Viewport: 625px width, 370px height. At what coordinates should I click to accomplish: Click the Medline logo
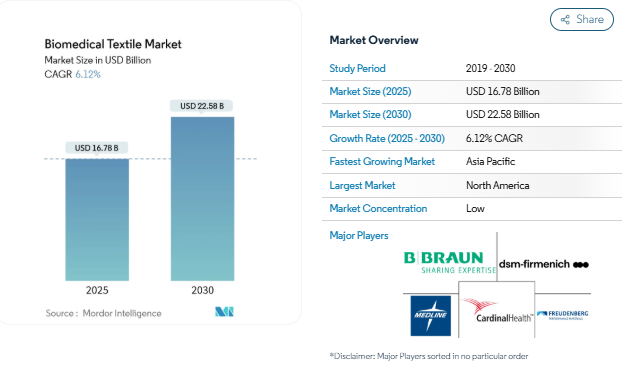point(431,315)
